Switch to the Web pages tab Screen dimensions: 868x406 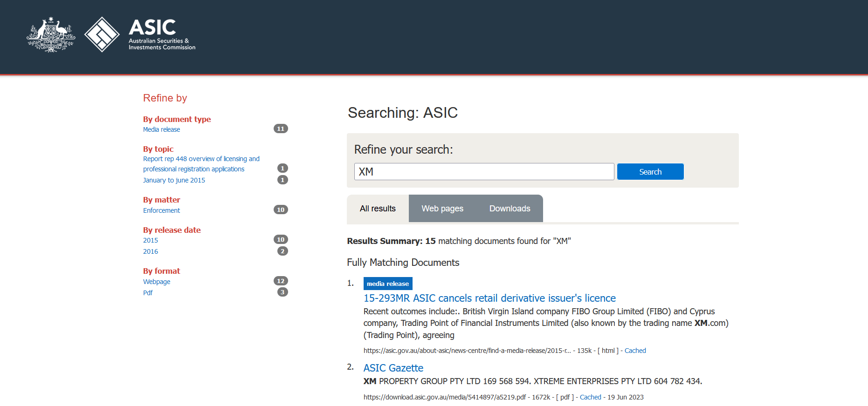(442, 209)
